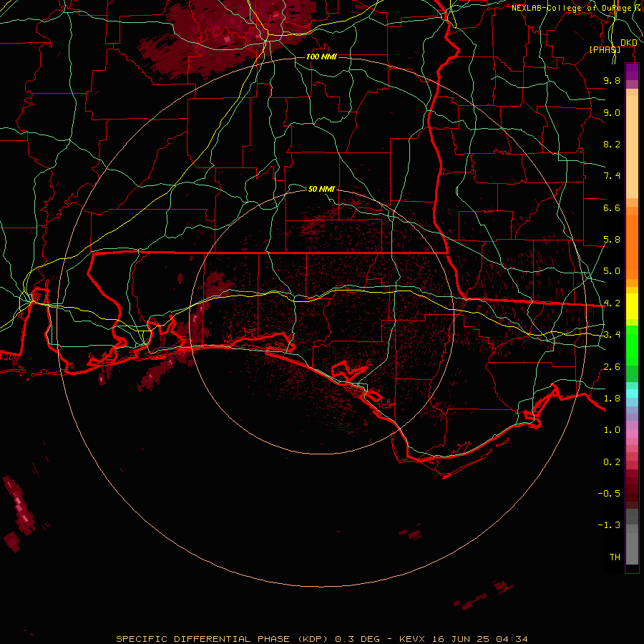Select the 1.8 value on the color scale
The image size is (644, 644).
[x=612, y=399]
